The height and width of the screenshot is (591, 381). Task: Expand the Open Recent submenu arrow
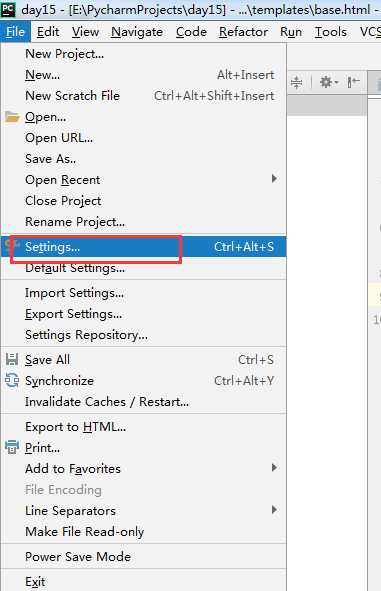point(274,179)
